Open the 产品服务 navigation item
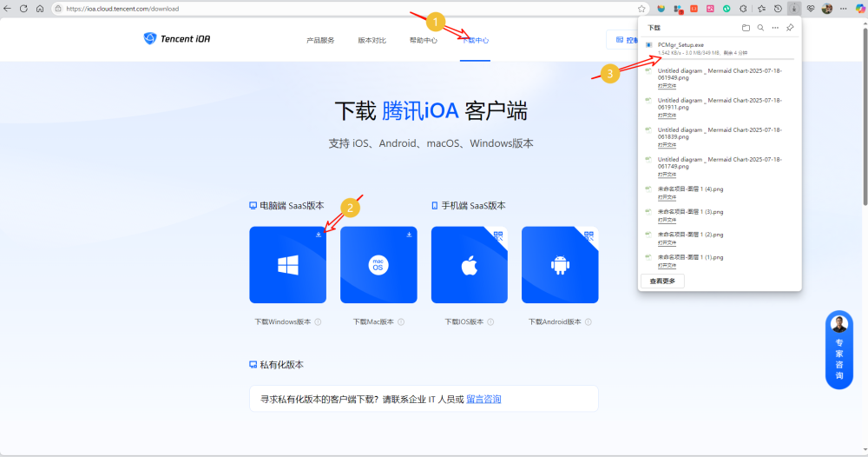Image resolution: width=868 pixels, height=457 pixels. pyautogui.click(x=320, y=41)
